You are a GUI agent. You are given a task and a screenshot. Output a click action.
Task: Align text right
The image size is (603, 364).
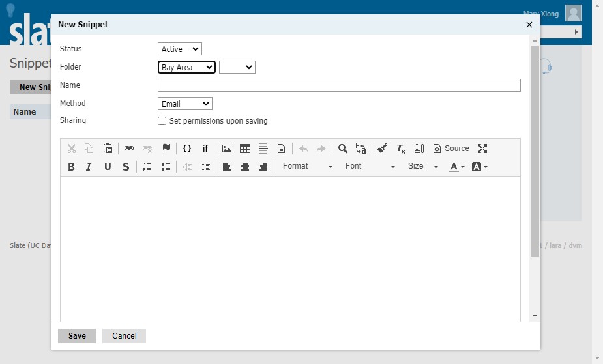tap(263, 167)
